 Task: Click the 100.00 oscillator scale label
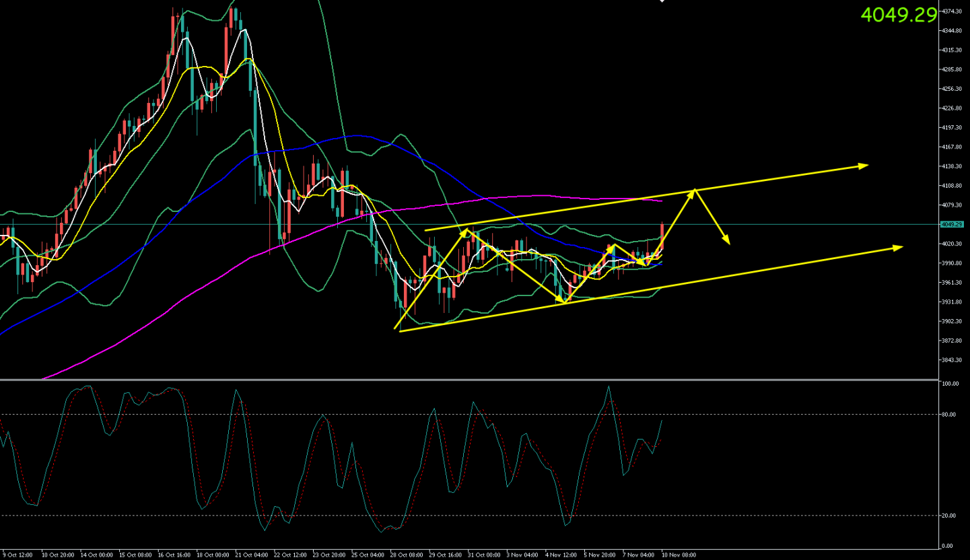tap(950, 384)
